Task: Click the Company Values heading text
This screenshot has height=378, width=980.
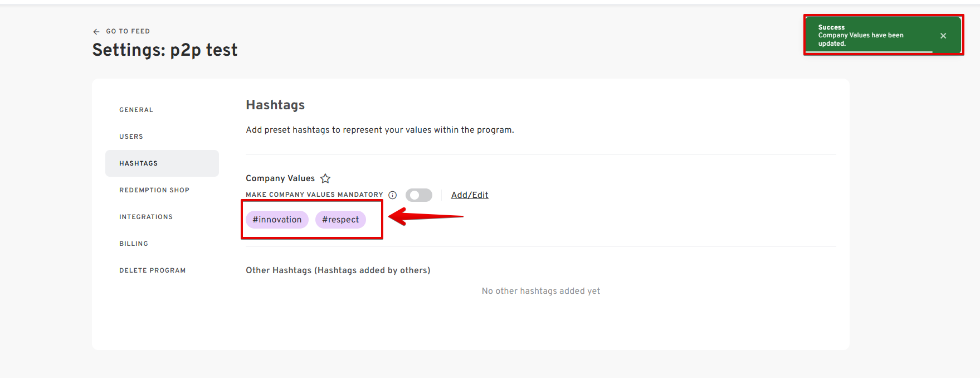Action: 280,178
